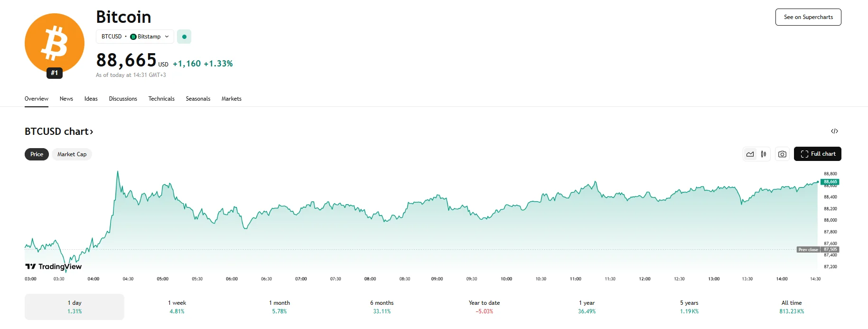
Task: Click See on Supercharts button
Action: point(808,17)
